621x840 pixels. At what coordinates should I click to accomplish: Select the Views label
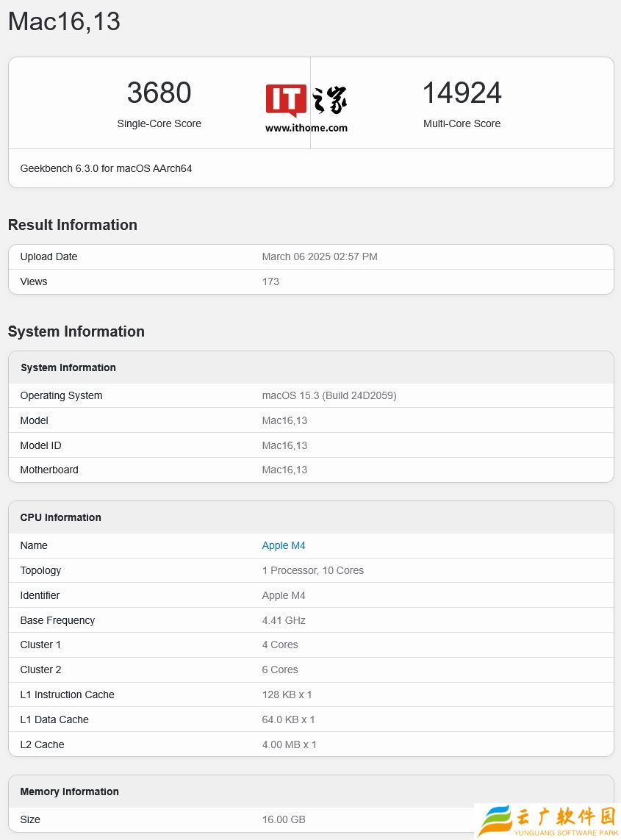point(34,281)
